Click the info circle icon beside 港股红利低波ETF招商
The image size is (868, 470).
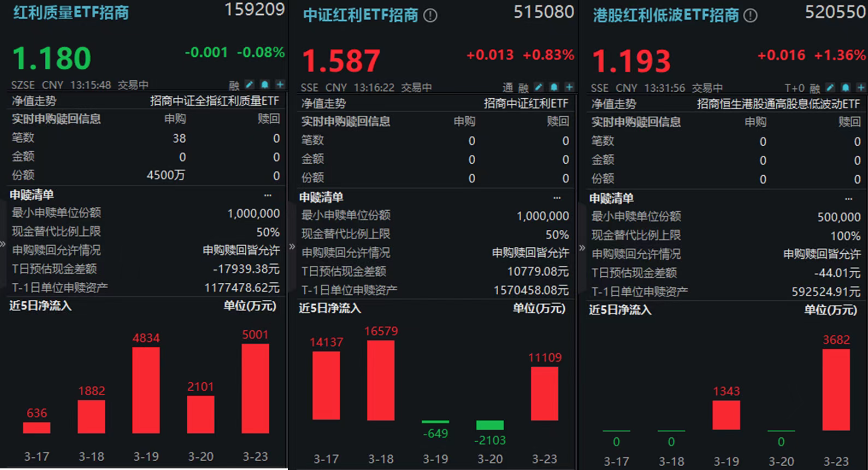pos(751,16)
